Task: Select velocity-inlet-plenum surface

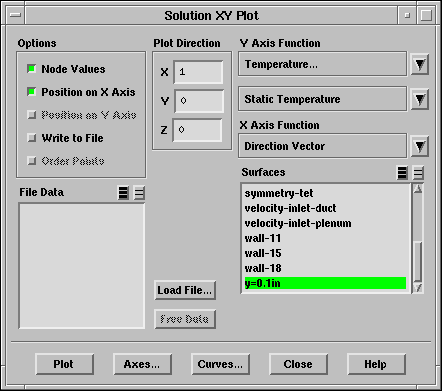Action: 325,223
